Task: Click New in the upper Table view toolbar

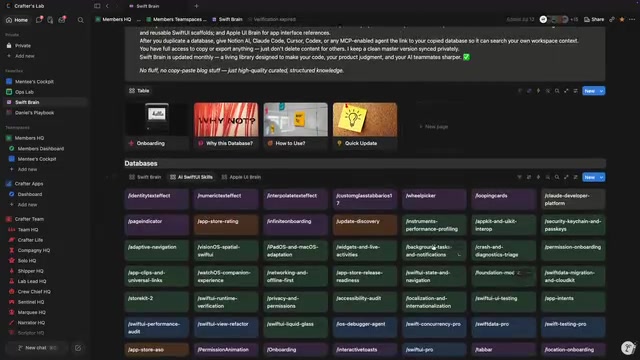Action: coord(589,91)
